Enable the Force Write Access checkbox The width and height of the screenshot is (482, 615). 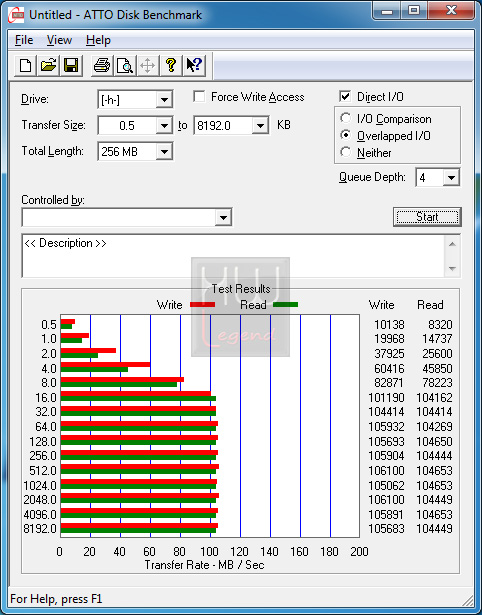pyautogui.click(x=199, y=96)
